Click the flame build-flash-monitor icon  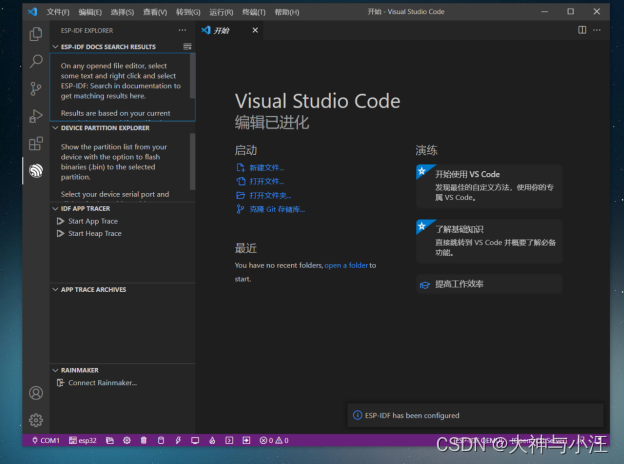212,440
